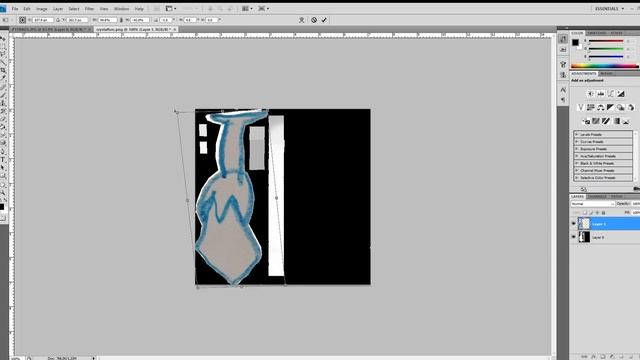This screenshot has width=640, height=360.
Task: Add a layer style with fx button
Action: click(593, 356)
